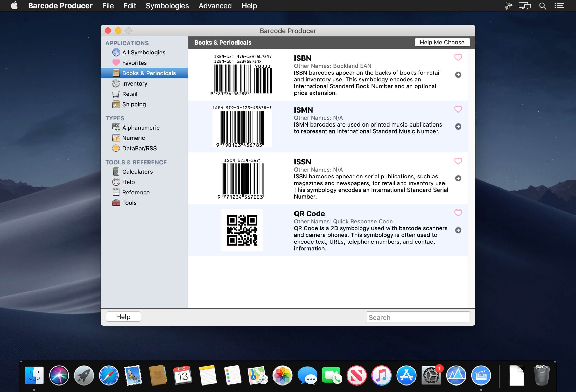Click the Help button at window bottom
The height and width of the screenshot is (392, 576).
tap(123, 317)
